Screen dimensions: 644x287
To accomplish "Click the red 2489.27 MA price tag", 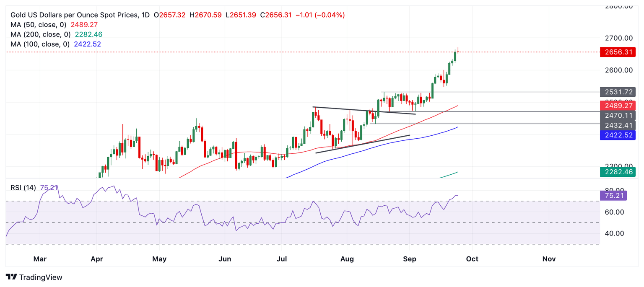I will (618, 106).
